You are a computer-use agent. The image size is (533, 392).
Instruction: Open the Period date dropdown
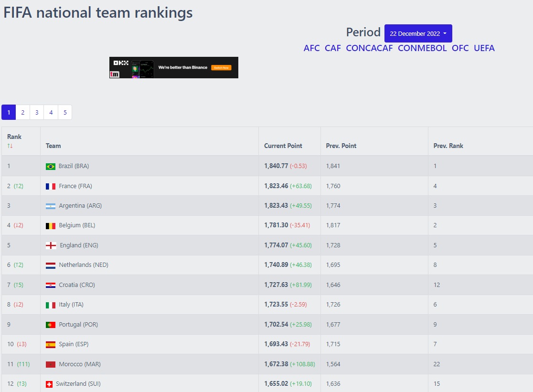[x=418, y=33]
